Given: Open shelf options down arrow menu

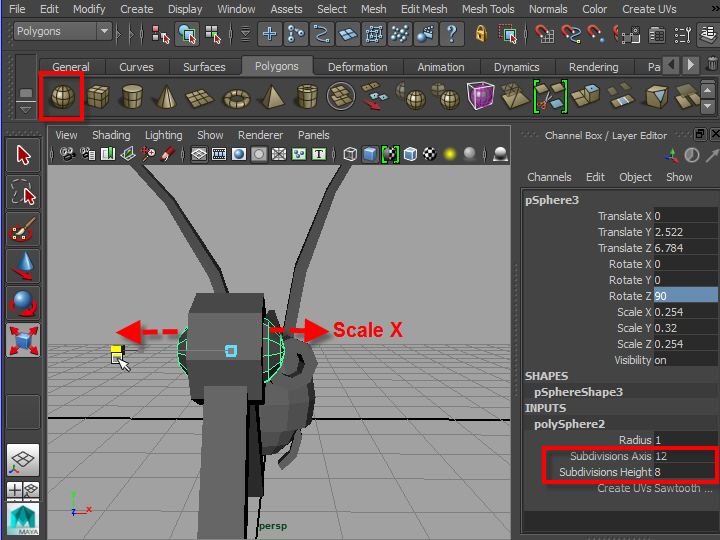Looking at the screenshot, I should [x=25, y=111].
